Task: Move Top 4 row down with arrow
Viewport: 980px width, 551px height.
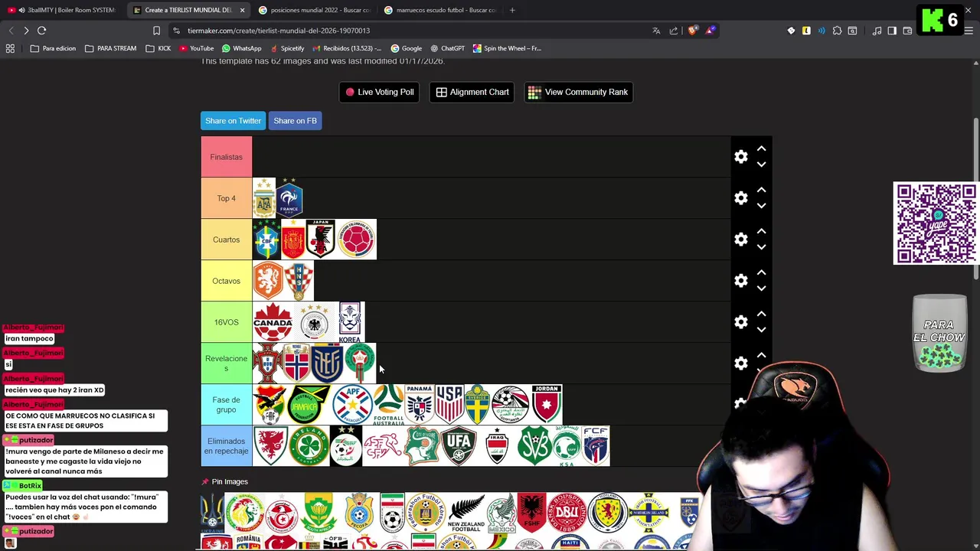Action: tap(761, 206)
